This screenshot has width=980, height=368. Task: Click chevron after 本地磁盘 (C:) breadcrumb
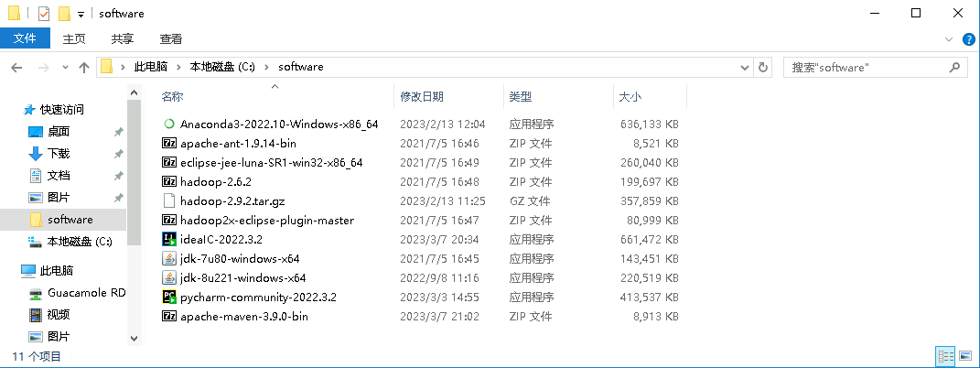pyautogui.click(x=267, y=67)
